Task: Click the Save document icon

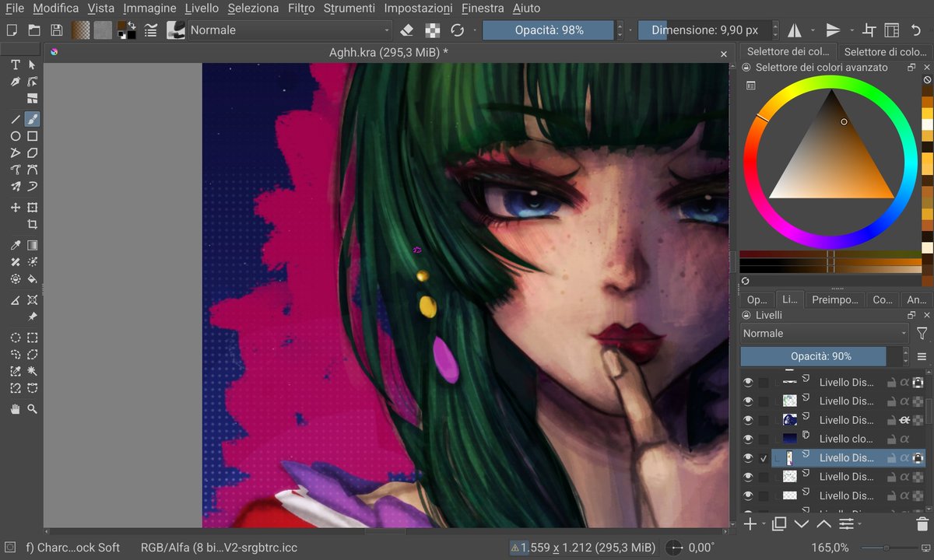Action: coord(56,30)
